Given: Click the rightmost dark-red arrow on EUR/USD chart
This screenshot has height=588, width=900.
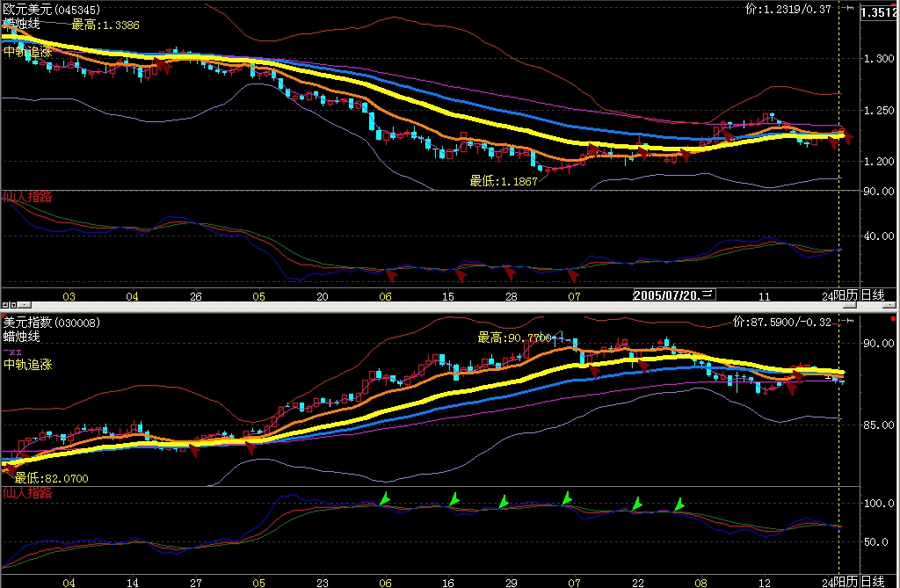Looking at the screenshot, I should (x=848, y=138).
